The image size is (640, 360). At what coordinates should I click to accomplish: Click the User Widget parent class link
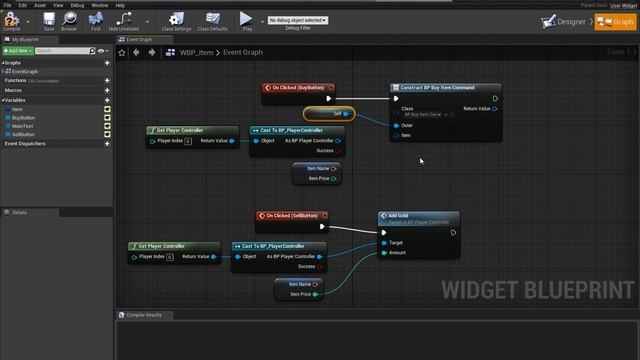coord(623,6)
